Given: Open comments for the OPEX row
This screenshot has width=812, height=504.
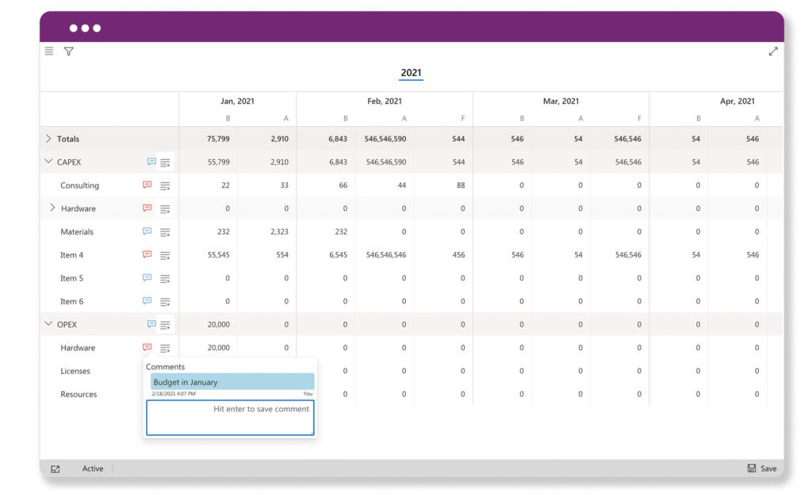Looking at the screenshot, I should pyautogui.click(x=151, y=324).
